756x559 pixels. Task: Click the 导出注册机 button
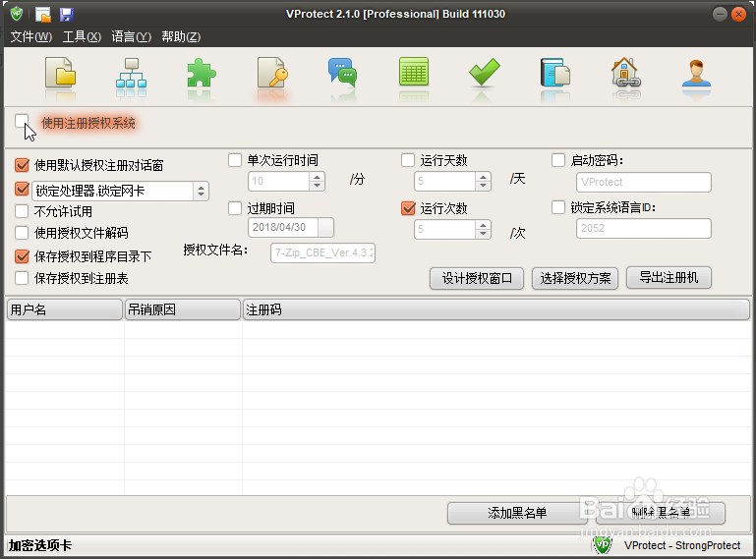pyautogui.click(x=669, y=277)
